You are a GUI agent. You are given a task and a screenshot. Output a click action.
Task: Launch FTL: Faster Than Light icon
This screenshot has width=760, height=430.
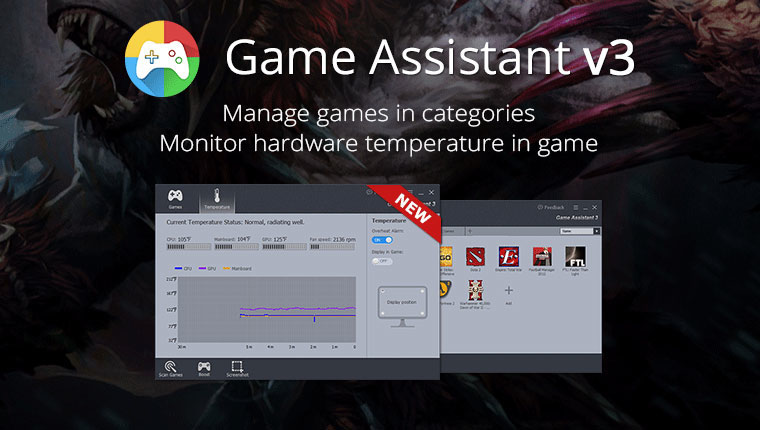click(575, 256)
